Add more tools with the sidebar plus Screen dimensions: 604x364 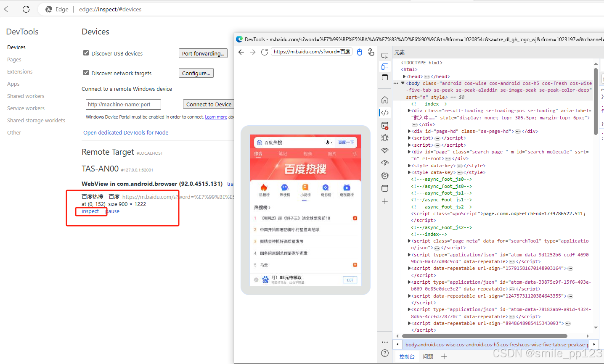pyautogui.click(x=385, y=201)
